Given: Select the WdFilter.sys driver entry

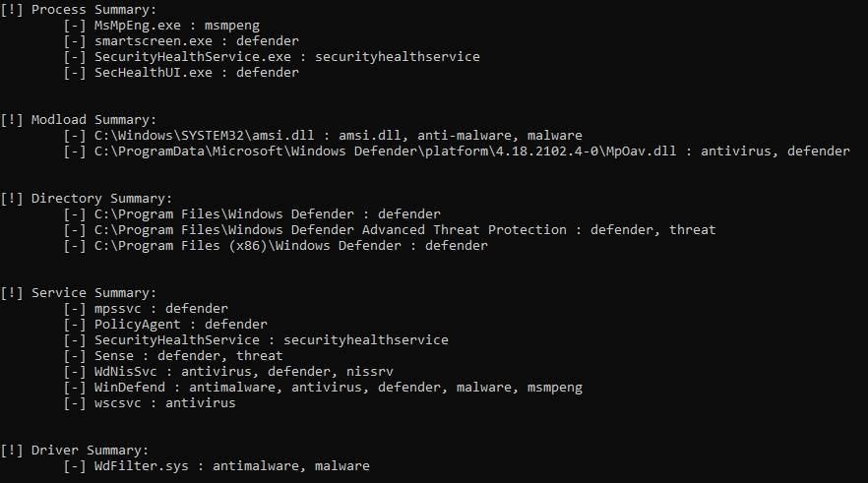Looking at the screenshot, I should pos(231,466).
